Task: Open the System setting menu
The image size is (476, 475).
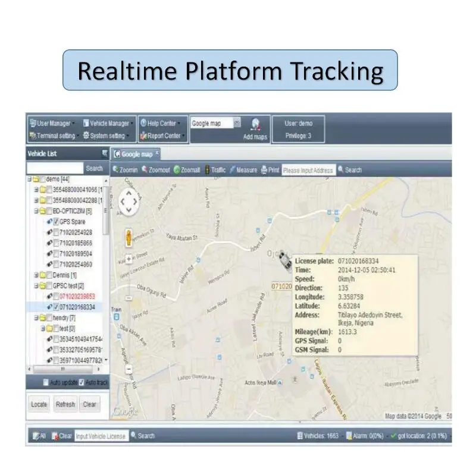Action: 107,136
